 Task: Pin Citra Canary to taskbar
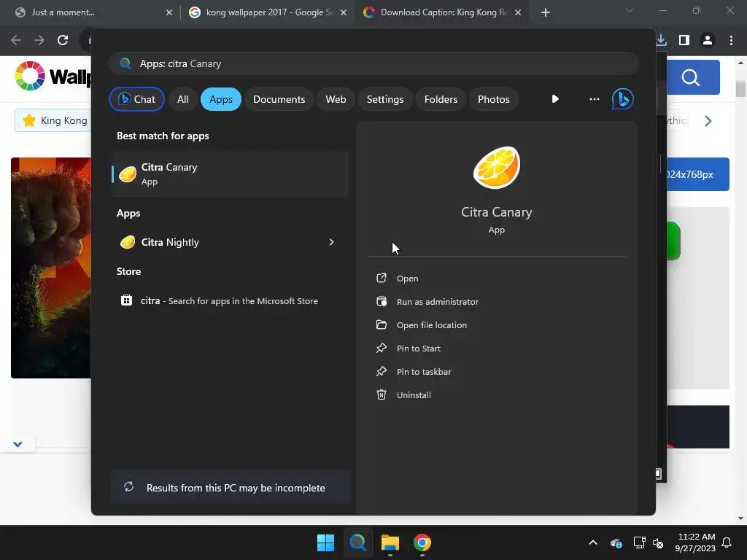click(424, 371)
